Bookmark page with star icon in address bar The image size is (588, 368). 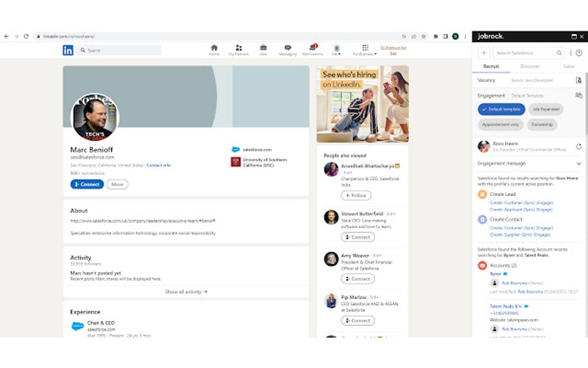(423, 36)
